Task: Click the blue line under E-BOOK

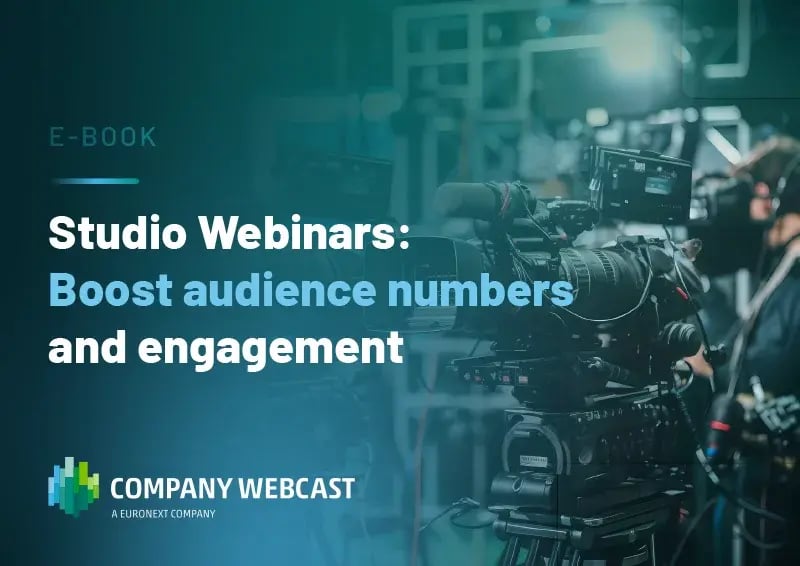Action: pos(94,181)
